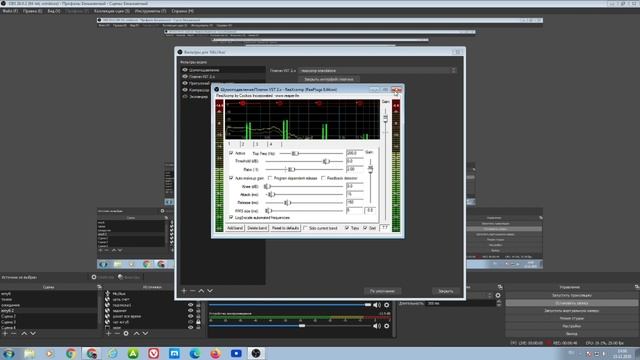Select band tab 4 in ReaXcomp
The image size is (640, 360).
(x=271, y=144)
